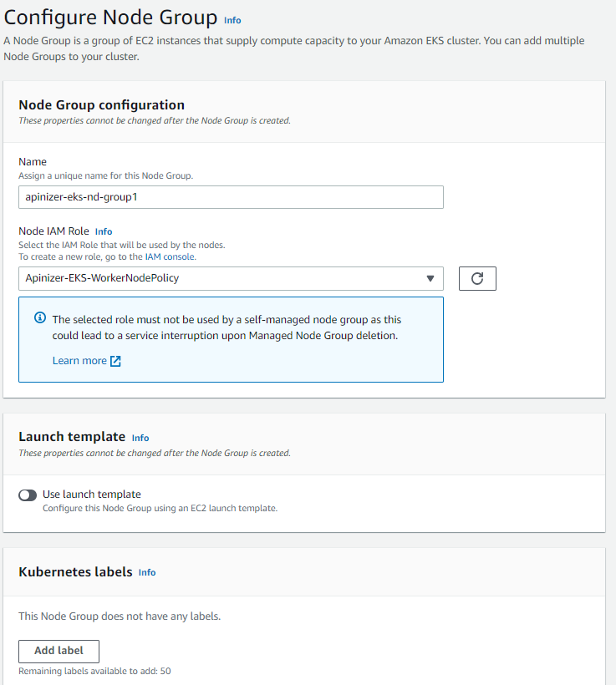Click the Add label button
616x685 pixels.
point(59,651)
